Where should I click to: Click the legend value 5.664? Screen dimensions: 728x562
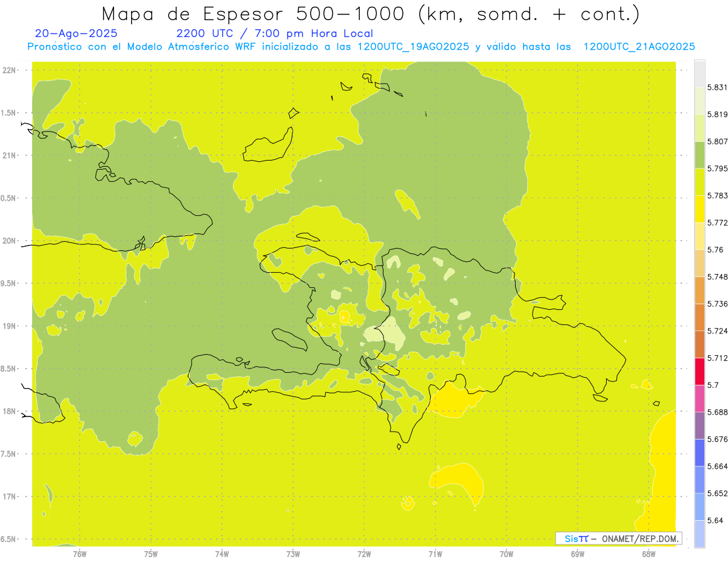coord(718,466)
